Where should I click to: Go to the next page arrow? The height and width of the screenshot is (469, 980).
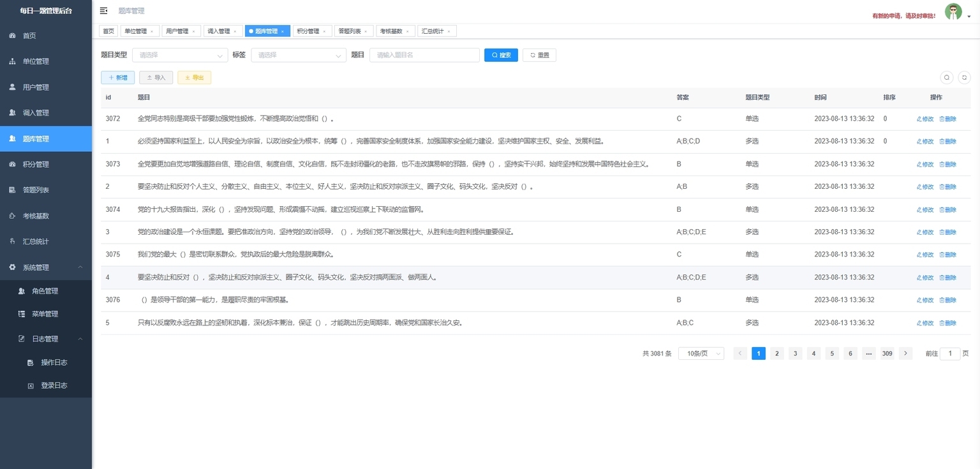(x=905, y=354)
